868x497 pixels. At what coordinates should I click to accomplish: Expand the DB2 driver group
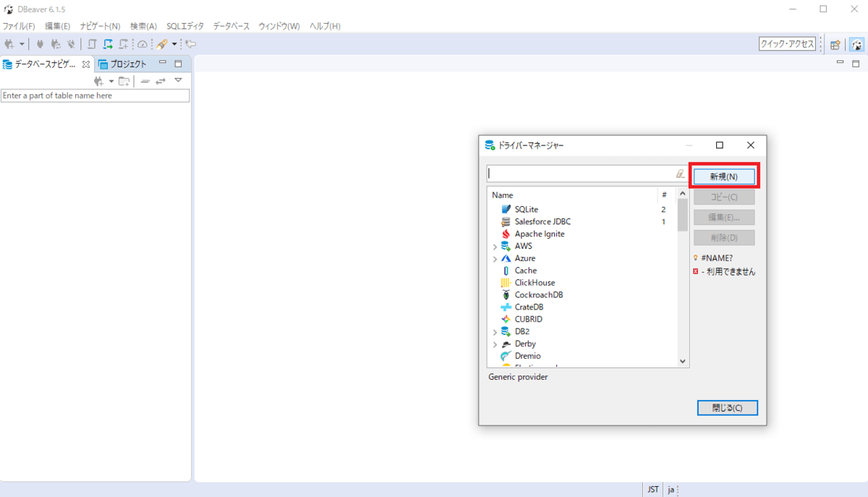(x=495, y=332)
